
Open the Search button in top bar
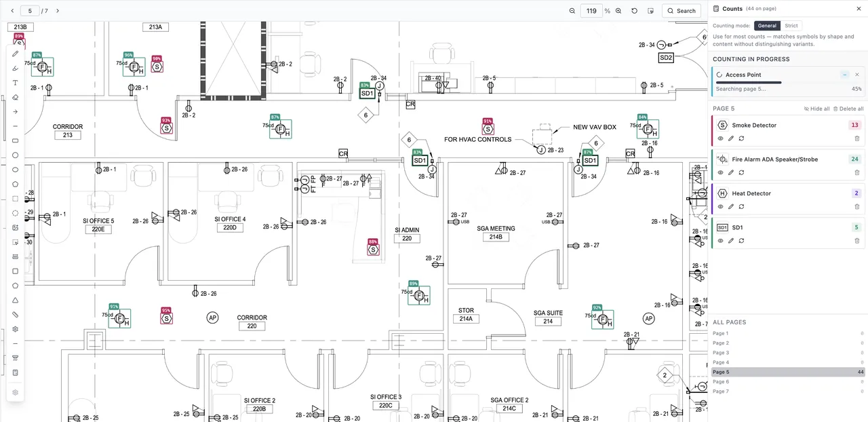point(682,11)
